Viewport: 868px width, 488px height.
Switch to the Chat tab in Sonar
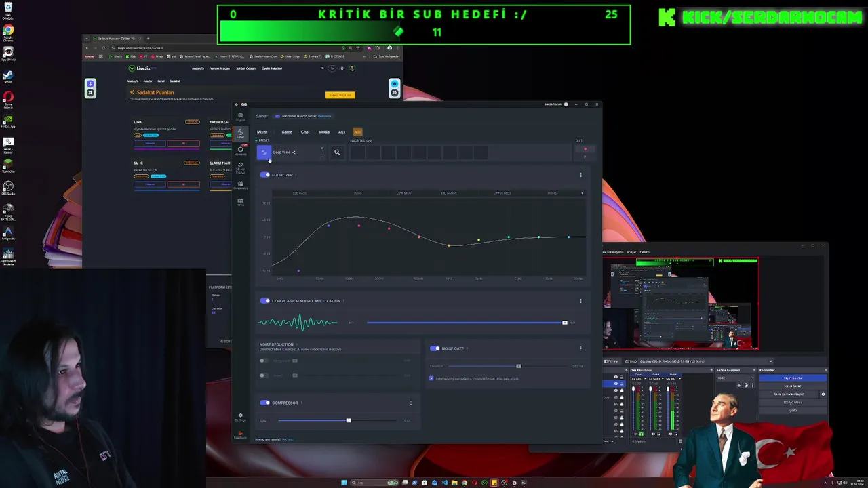click(305, 132)
